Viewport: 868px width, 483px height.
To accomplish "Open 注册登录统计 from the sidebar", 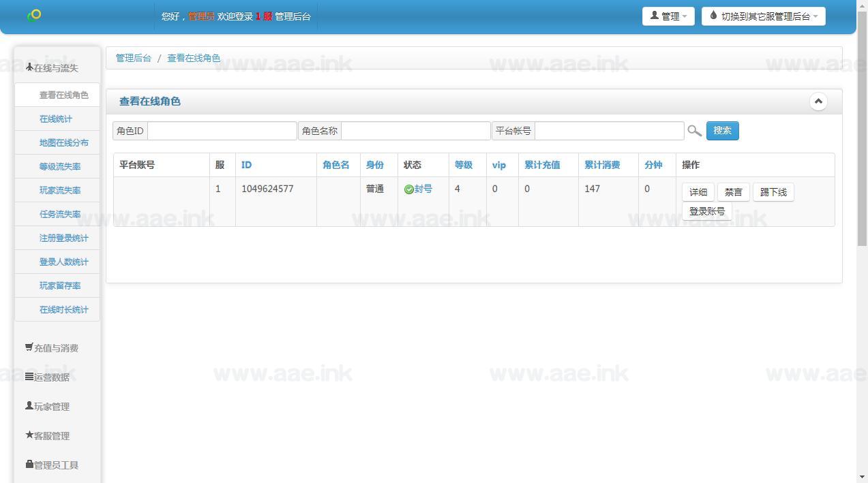I will coord(63,238).
